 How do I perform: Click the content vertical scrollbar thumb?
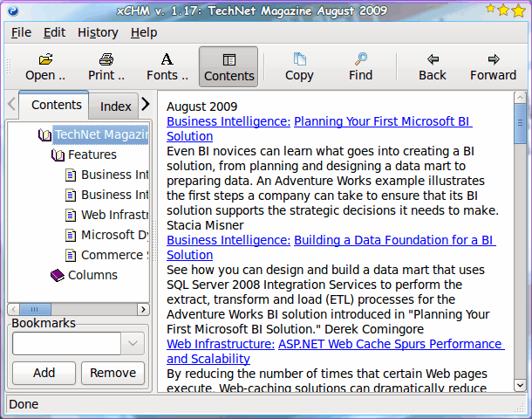(x=520, y=124)
